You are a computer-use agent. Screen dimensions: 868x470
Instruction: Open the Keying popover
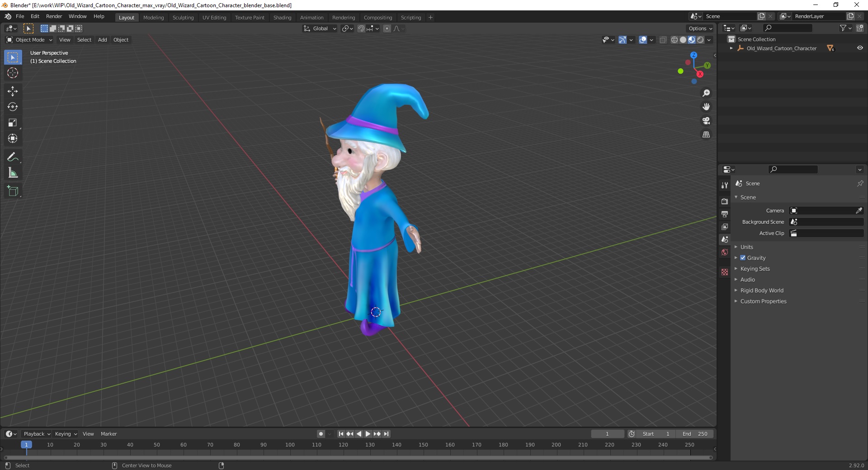coord(66,434)
